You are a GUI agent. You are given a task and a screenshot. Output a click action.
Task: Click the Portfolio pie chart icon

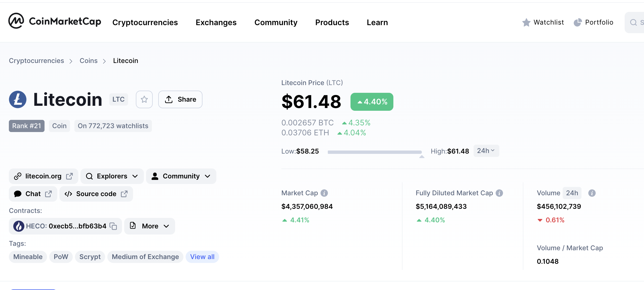(578, 22)
